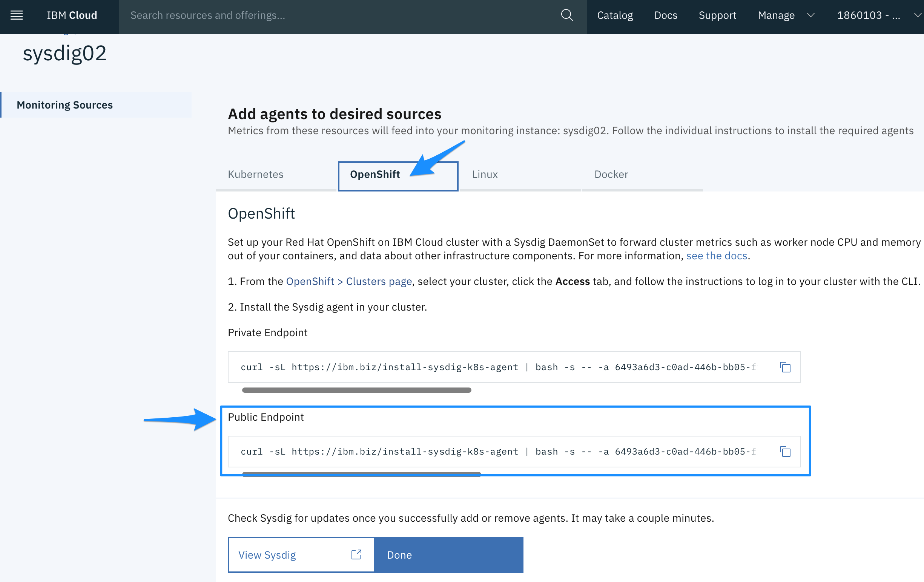Click the Private Endpoint curl command text
924x582 pixels.
(498, 367)
